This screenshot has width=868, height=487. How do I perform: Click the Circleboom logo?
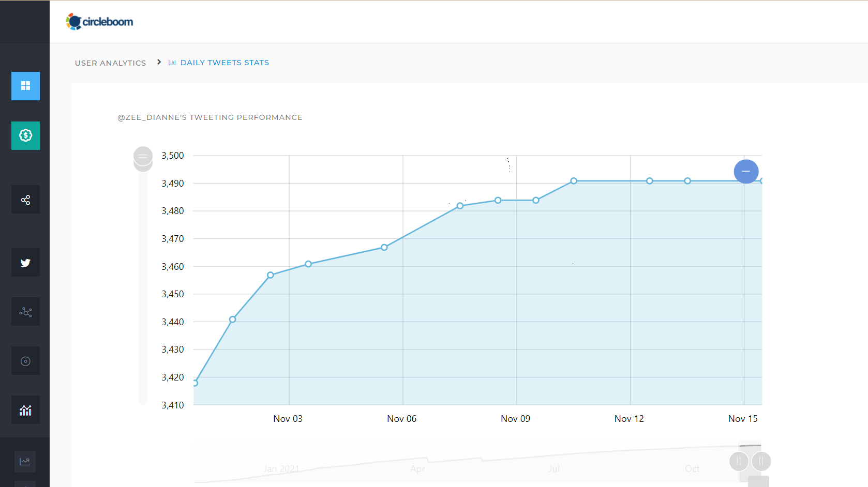pyautogui.click(x=99, y=21)
